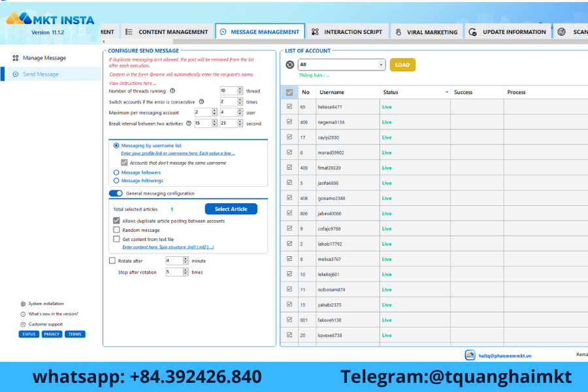This screenshot has height=392, width=588.
Task: Switch to the Update Information tab
Action: [x=508, y=32]
